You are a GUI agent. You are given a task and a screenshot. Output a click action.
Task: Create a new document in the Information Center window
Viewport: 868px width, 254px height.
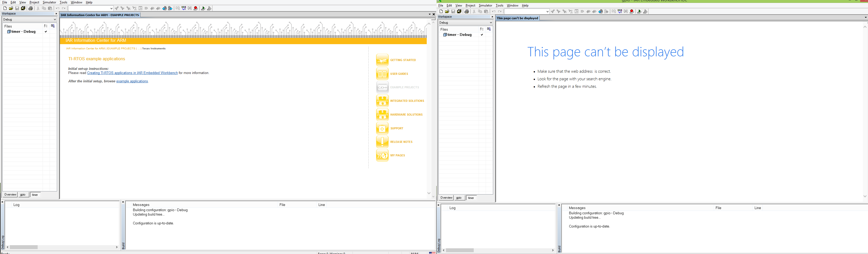[x=5, y=8]
